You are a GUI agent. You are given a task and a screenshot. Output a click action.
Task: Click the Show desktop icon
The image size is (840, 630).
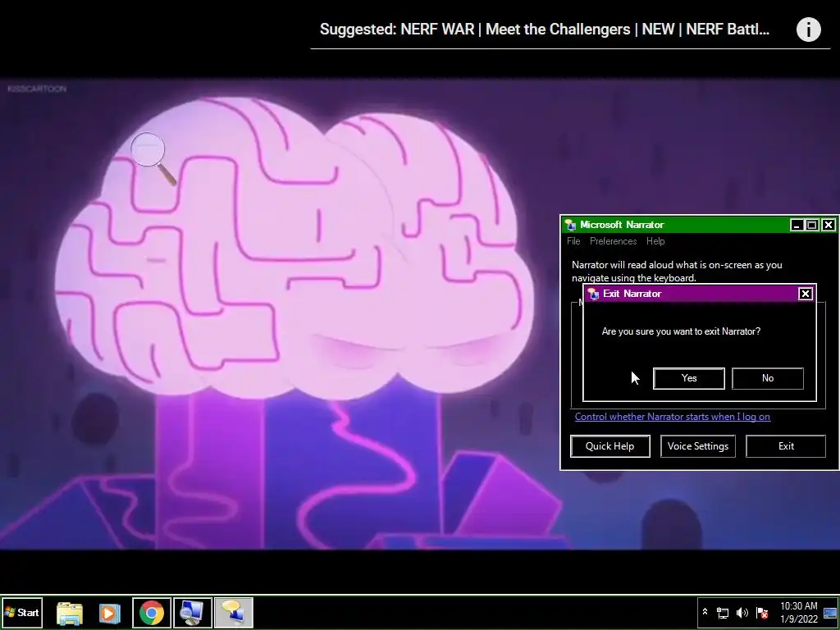830,613
